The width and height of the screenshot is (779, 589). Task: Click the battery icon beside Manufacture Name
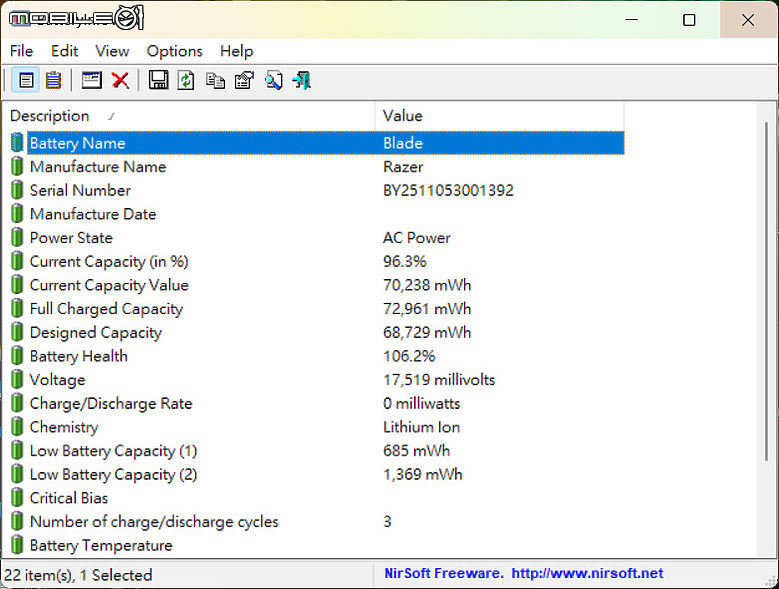click(x=17, y=166)
